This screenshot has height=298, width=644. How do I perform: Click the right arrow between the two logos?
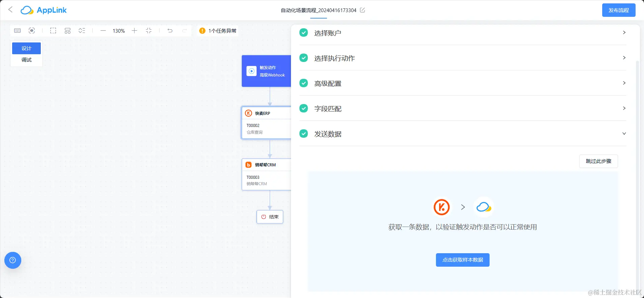(463, 207)
